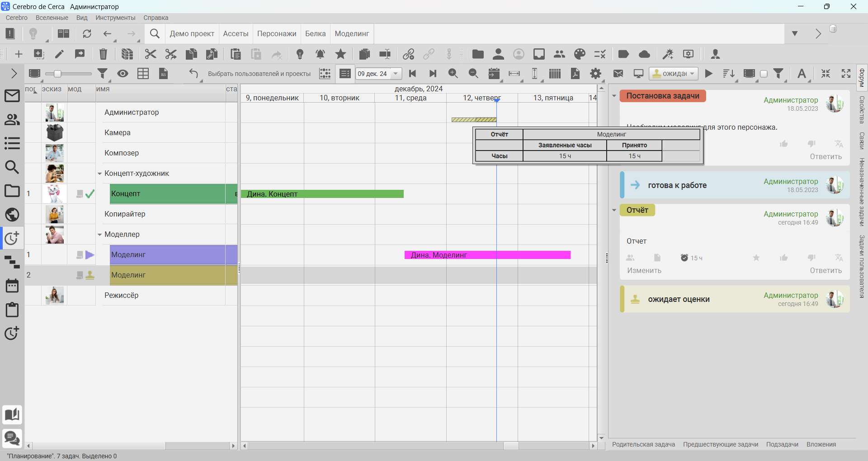Click the delete trash bin icon
This screenshot has width=868, height=461.
[104, 54]
